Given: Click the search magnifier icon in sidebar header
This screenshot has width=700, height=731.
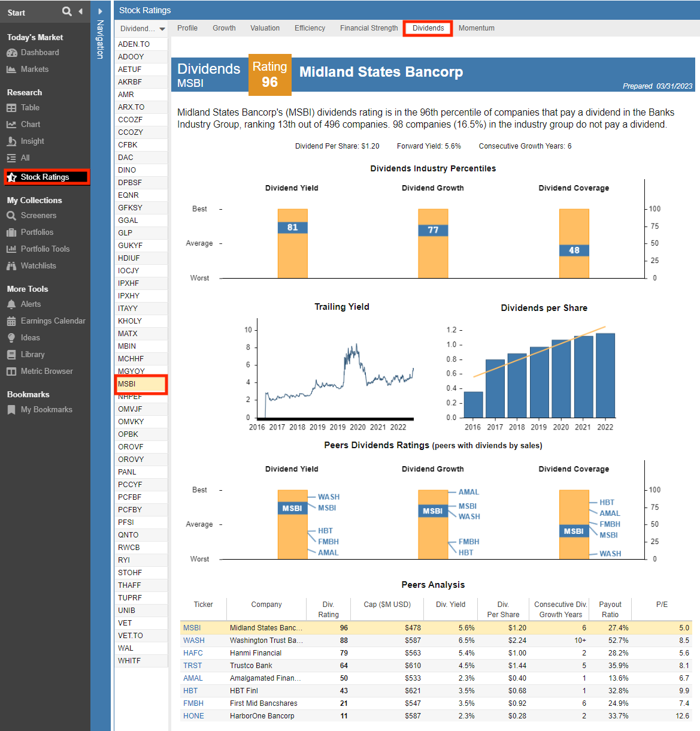Looking at the screenshot, I should click(66, 11).
